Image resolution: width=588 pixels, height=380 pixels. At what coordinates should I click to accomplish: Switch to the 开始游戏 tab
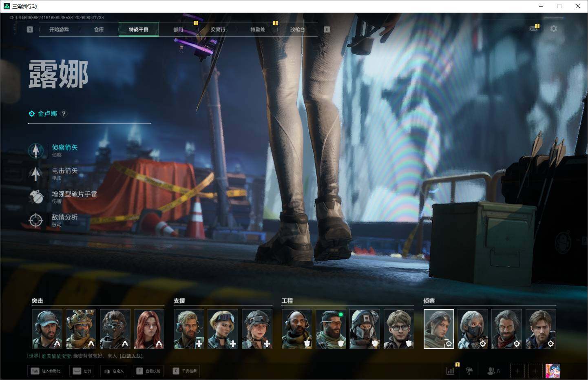point(59,29)
